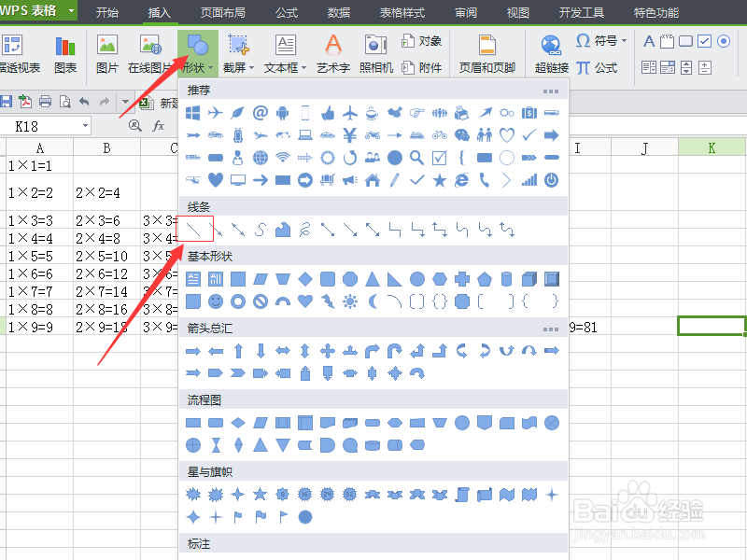Image resolution: width=747 pixels, height=560 pixels.
Task: Click the print icon in quick toolbar
Action: (45, 101)
